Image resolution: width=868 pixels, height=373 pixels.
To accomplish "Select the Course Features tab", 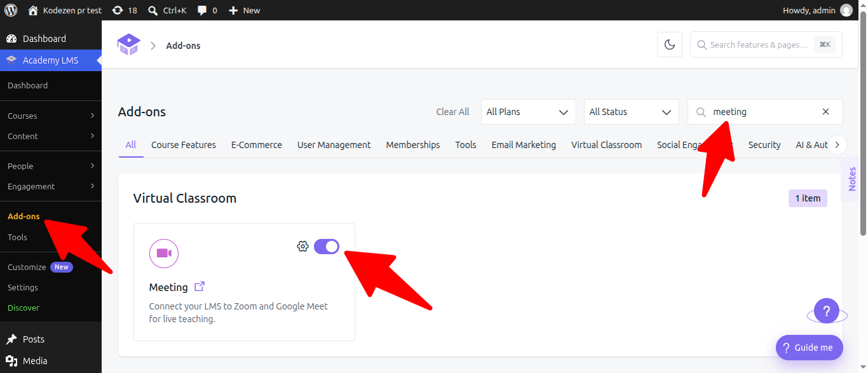I will 184,145.
